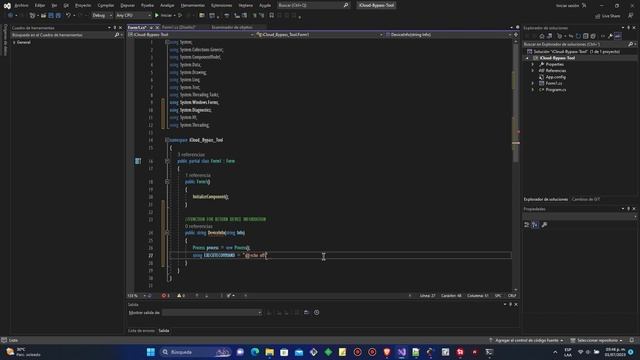
Task: Switch to the Form1.cs [Diseño] tab
Action: [179, 27]
